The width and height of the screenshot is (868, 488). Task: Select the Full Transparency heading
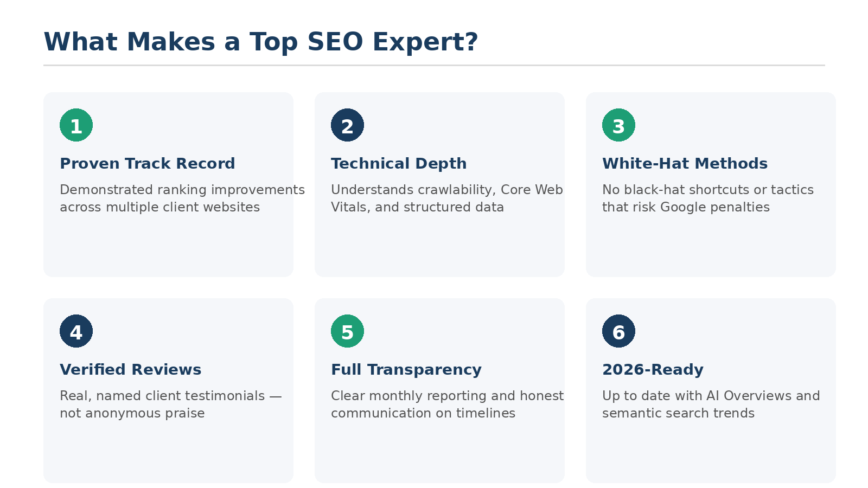[x=406, y=370]
